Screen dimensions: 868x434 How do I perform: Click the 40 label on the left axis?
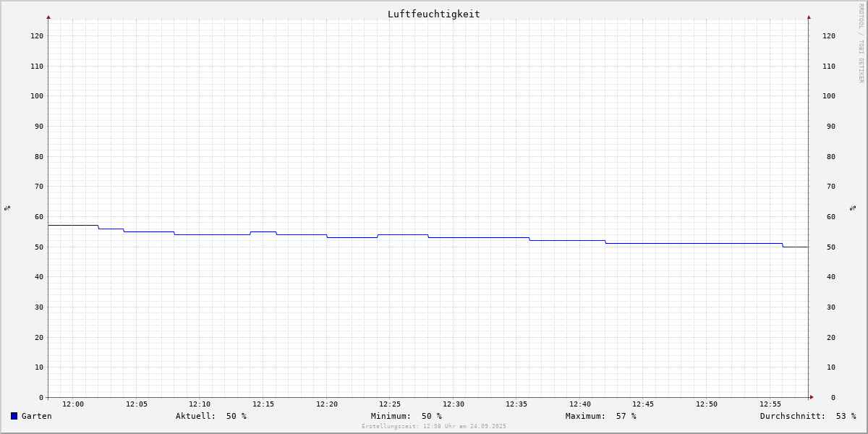tap(39, 276)
